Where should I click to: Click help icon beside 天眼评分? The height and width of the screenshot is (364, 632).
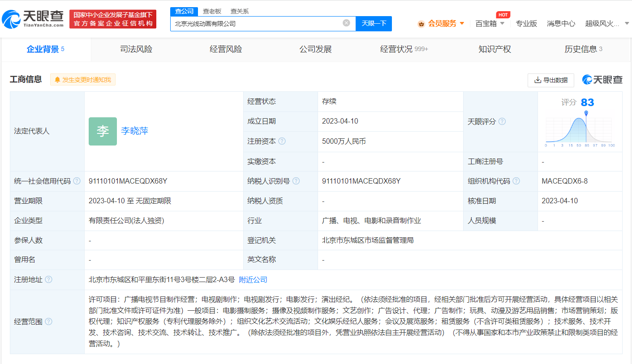tap(502, 121)
